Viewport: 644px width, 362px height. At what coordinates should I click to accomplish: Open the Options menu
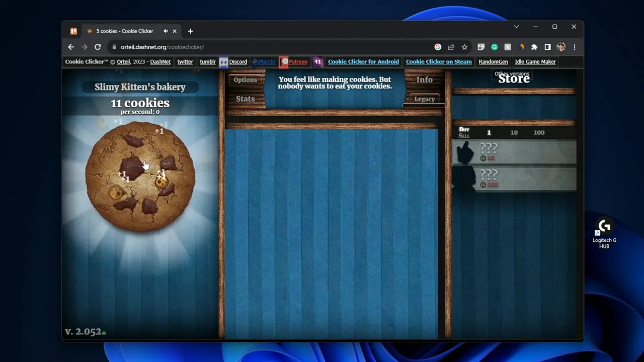point(245,80)
